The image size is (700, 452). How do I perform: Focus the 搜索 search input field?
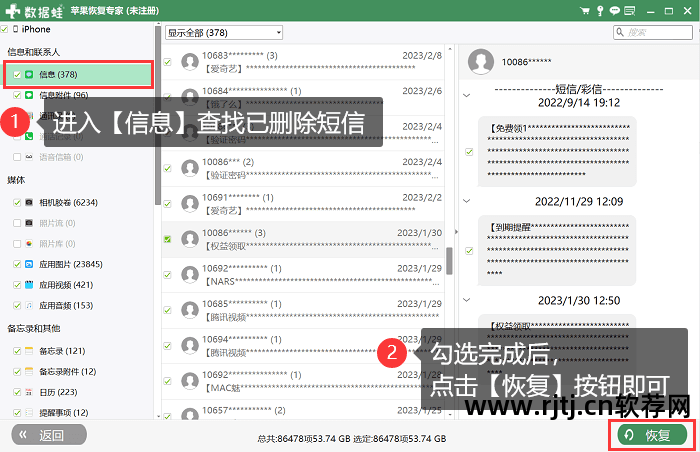coord(653,32)
